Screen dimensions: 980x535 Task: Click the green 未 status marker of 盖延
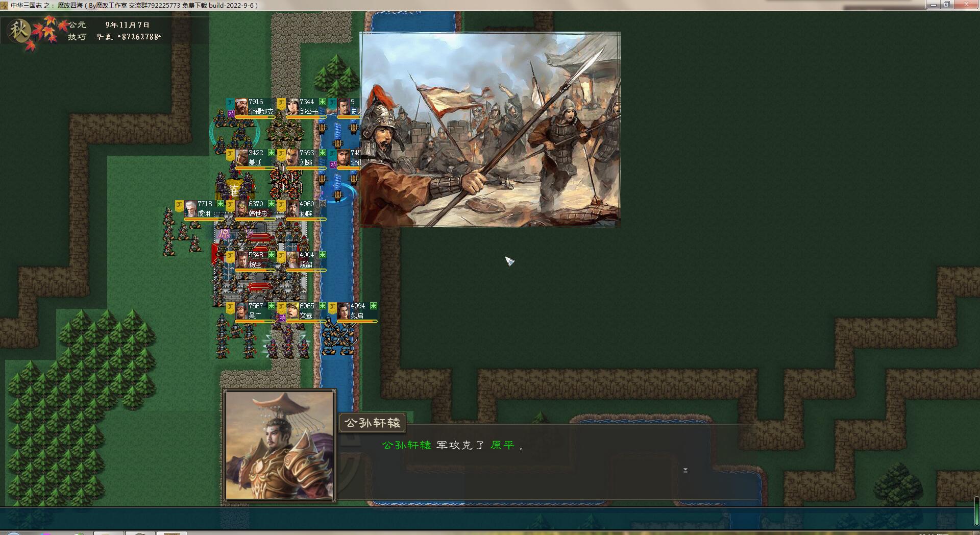[272, 153]
